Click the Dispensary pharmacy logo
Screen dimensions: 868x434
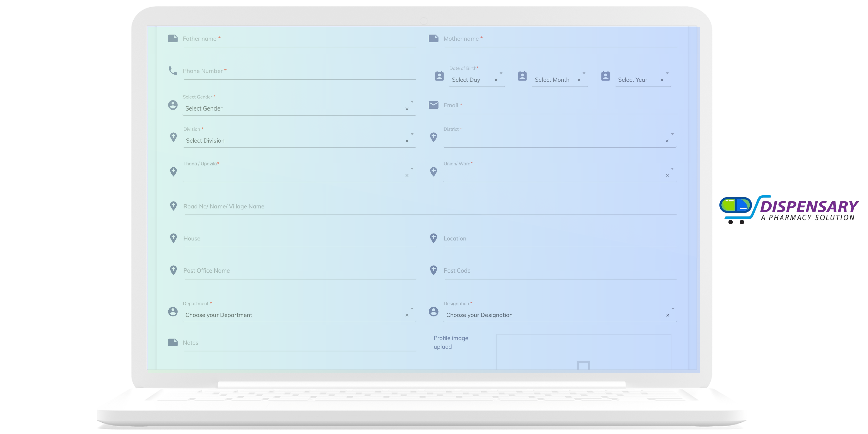tap(788, 209)
